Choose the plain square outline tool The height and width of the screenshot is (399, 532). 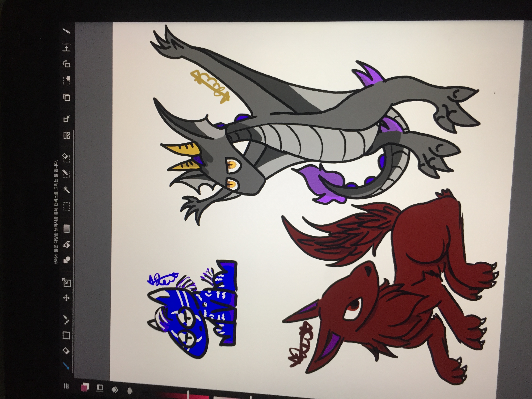pyautogui.click(x=66, y=335)
